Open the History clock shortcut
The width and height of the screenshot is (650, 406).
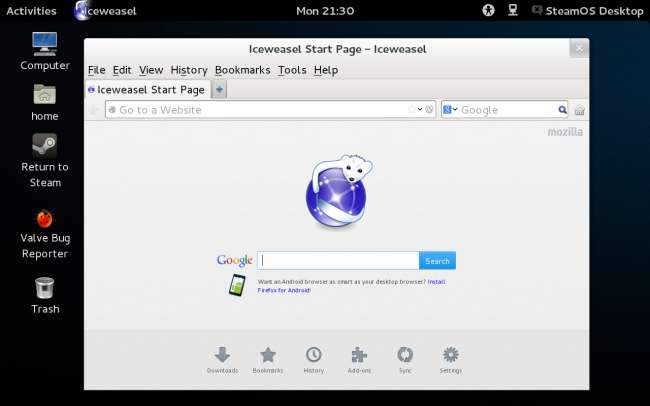(x=313, y=355)
